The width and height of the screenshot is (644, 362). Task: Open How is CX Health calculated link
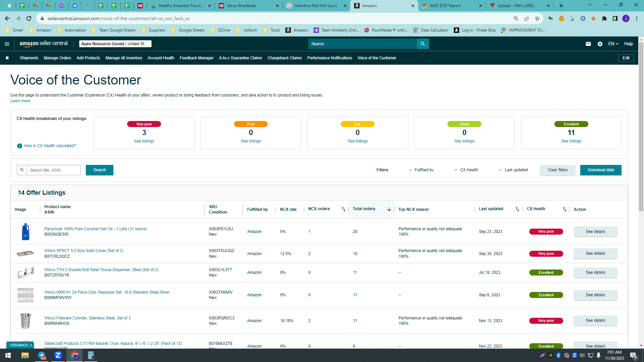point(50,146)
